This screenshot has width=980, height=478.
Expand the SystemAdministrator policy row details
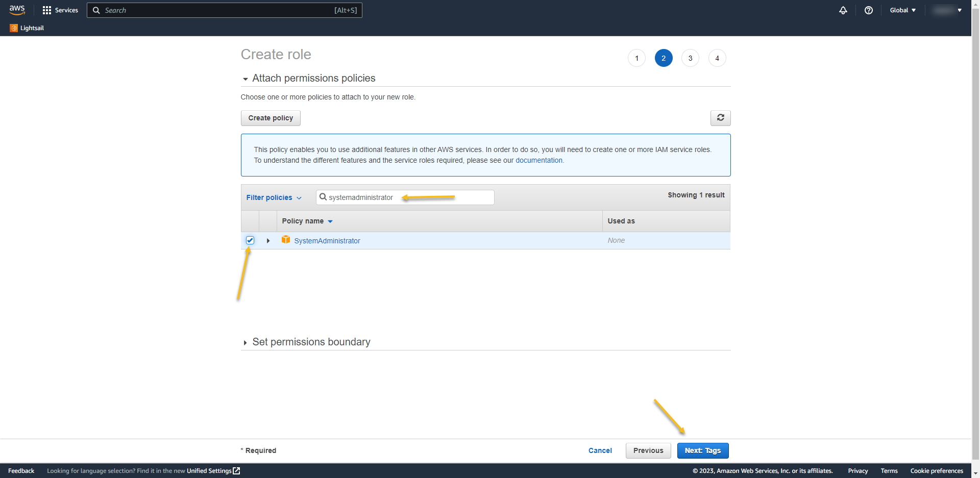pyautogui.click(x=268, y=241)
